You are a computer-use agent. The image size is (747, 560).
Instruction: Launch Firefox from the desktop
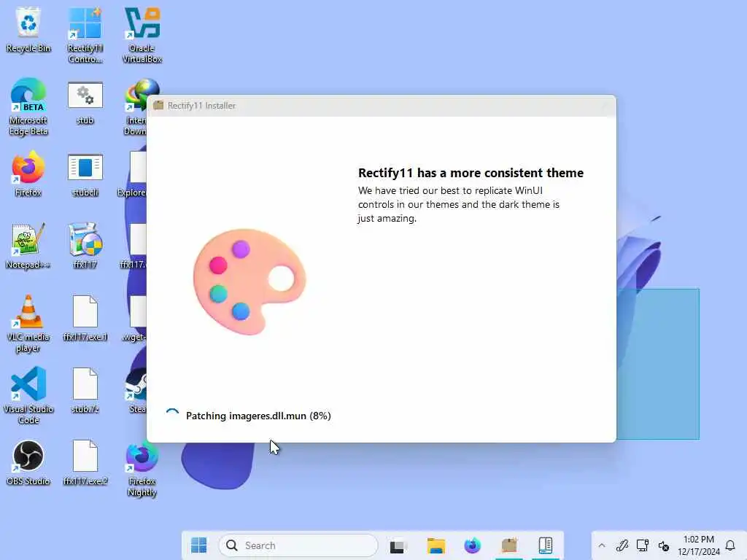tap(28, 174)
